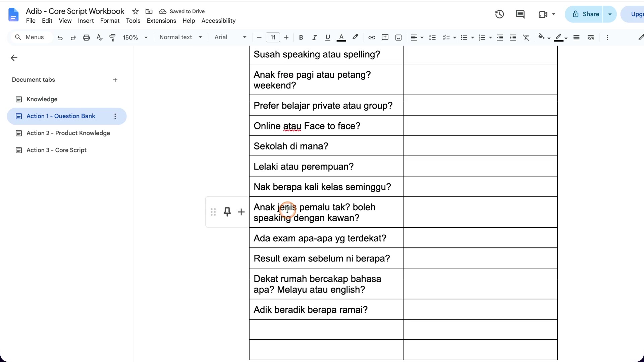
Task: Activate the paint format tool
Action: pyautogui.click(x=113, y=38)
